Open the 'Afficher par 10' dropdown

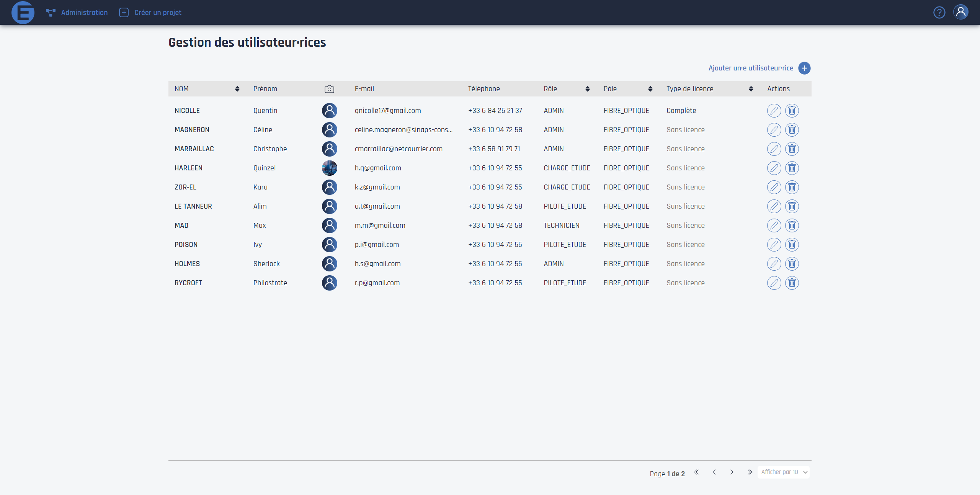(x=784, y=472)
